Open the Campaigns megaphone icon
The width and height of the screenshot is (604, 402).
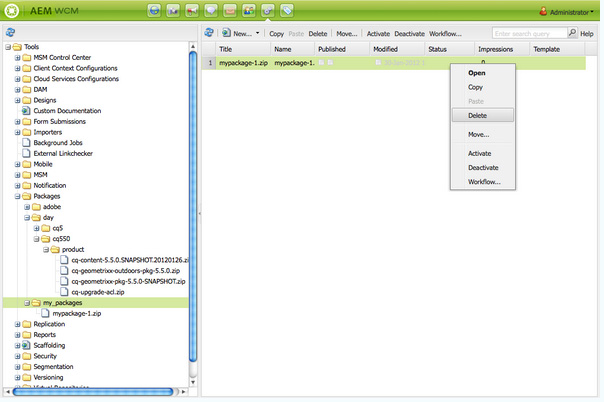pos(192,10)
